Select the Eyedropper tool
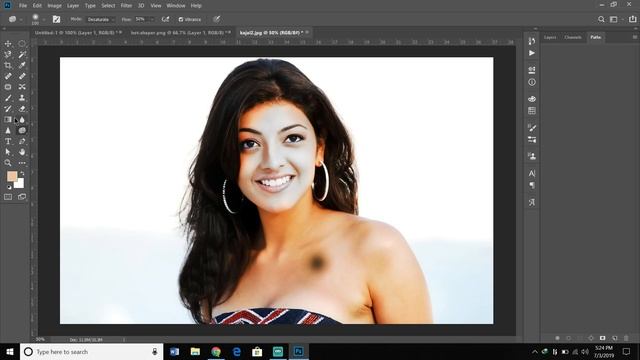 (22, 65)
